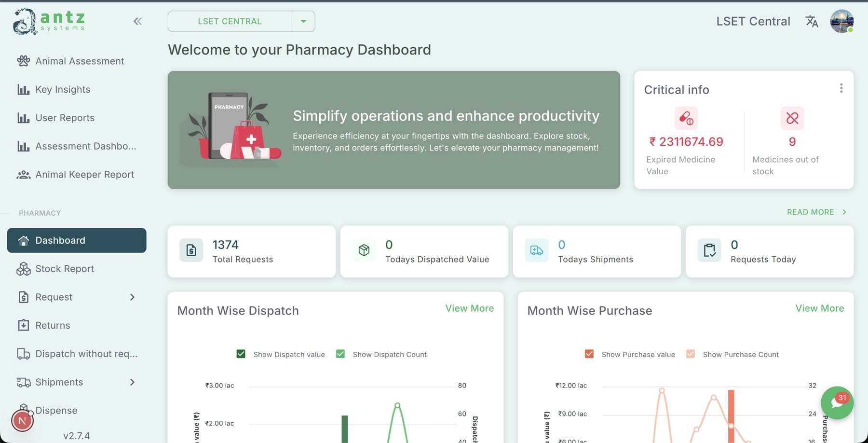Image resolution: width=868 pixels, height=443 pixels.
Task: Click View More on Month Wise Dispatch
Action: (x=470, y=308)
